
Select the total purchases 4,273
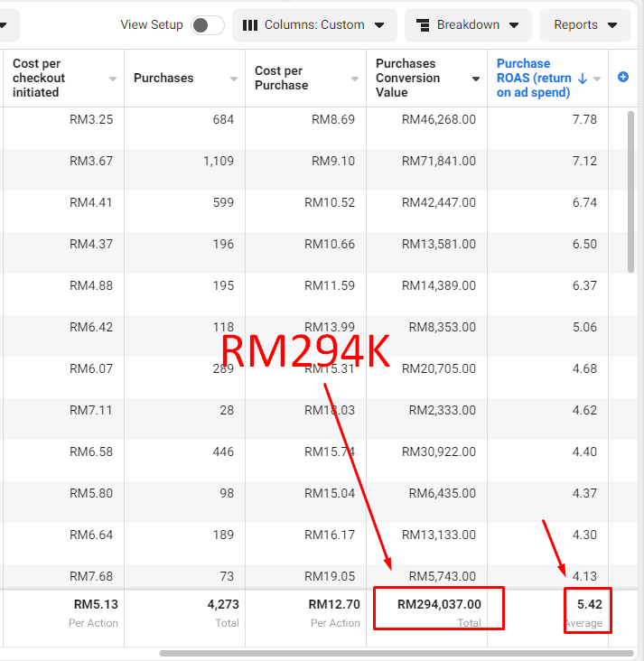223,604
